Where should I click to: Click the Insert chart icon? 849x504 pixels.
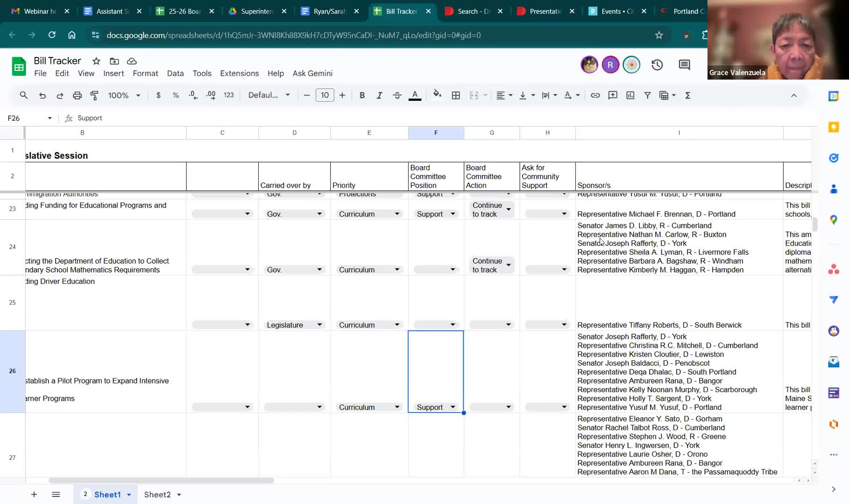pos(630,95)
